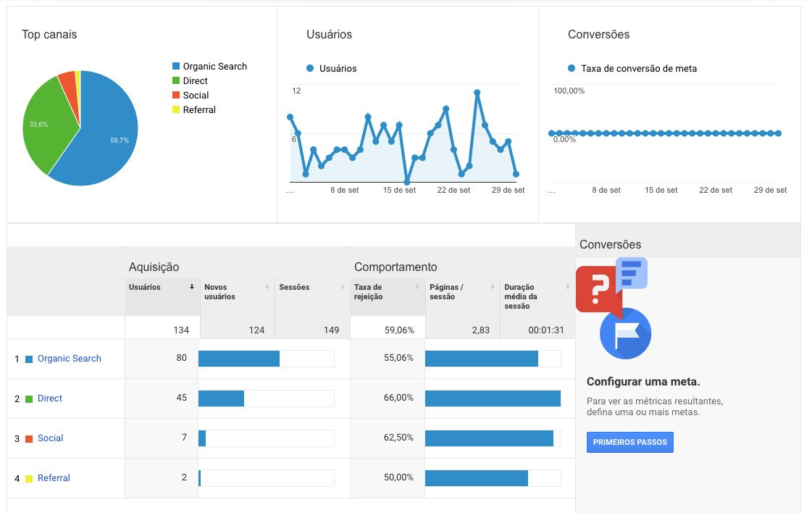Screen dimensions: 812x513
Task: Click sort arrow in Duração média da sessão header
Action: [x=568, y=287]
